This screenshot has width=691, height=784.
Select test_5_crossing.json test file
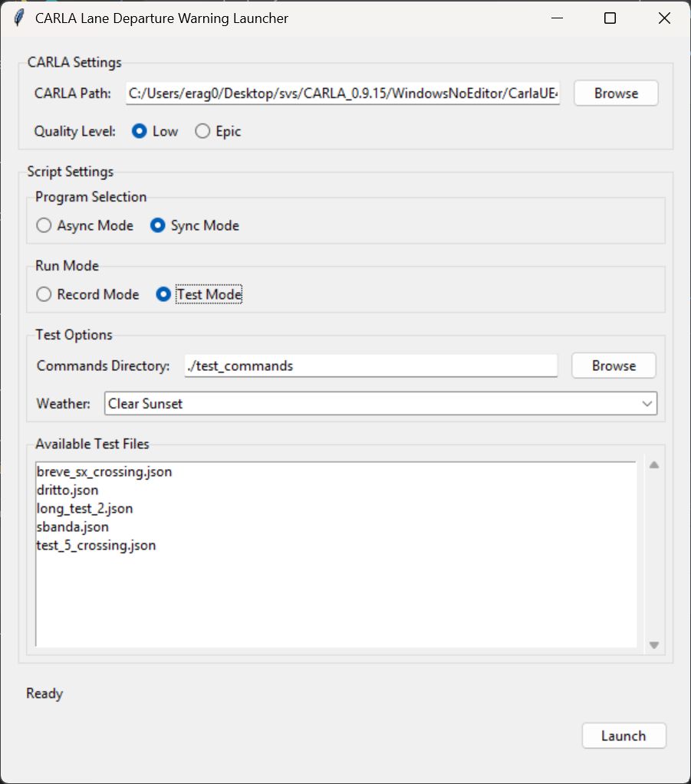[x=96, y=545]
